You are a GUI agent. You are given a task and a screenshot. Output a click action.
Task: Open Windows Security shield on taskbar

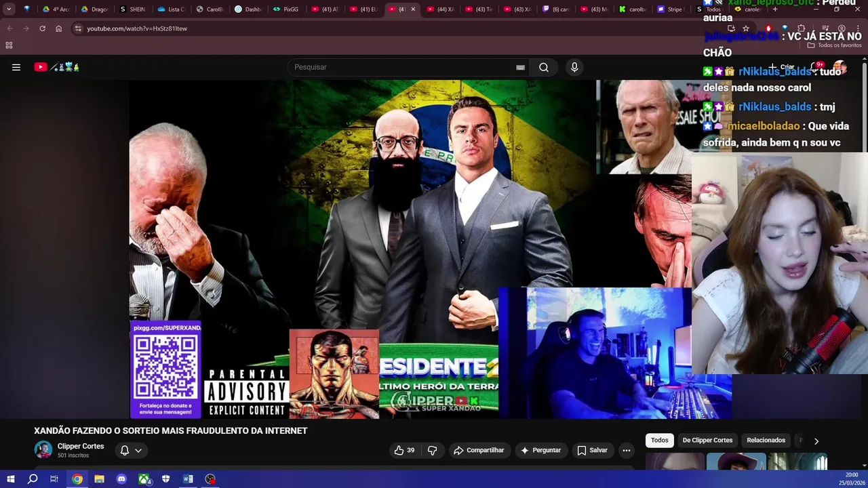click(165, 479)
